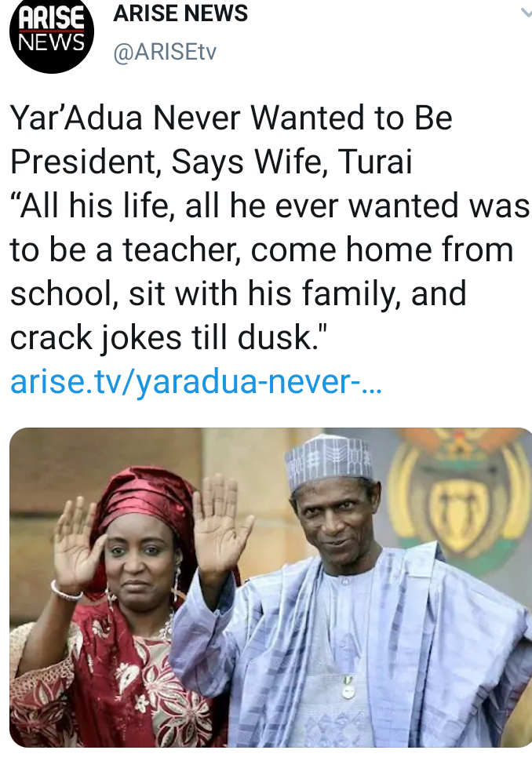Viewport: 532px width, 761px height.
Task: Click the bracelet on the woman's wrist
Action: [x=67, y=590]
